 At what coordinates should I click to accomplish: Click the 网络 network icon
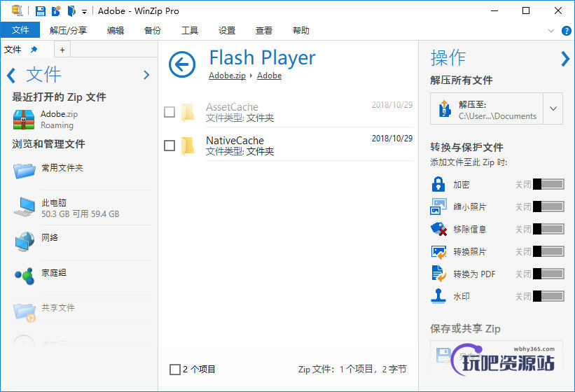tap(25, 241)
